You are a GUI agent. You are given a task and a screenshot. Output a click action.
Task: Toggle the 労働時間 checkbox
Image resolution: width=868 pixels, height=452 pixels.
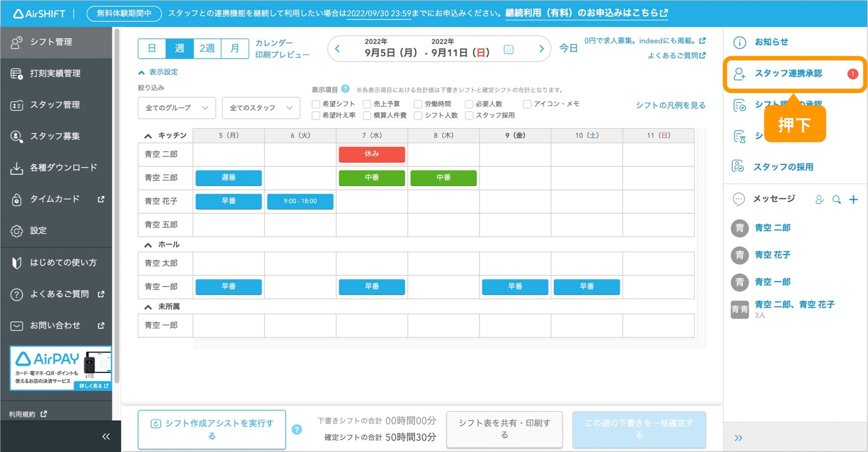(x=418, y=104)
